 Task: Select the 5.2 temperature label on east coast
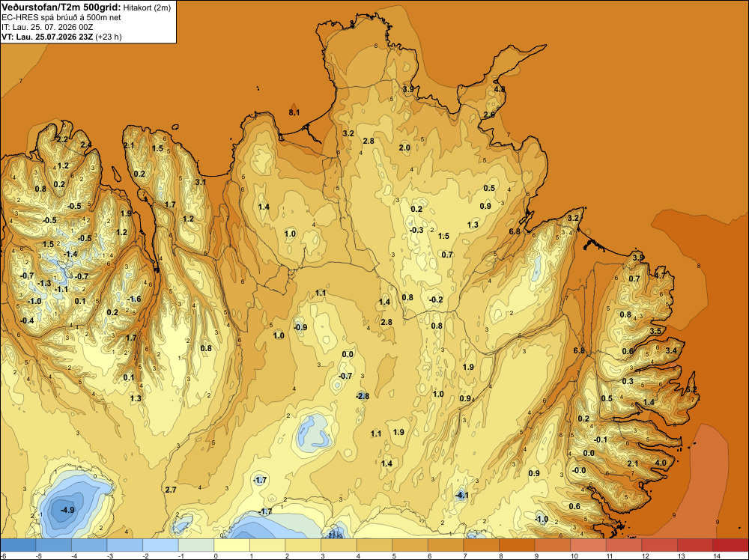pos(691,389)
